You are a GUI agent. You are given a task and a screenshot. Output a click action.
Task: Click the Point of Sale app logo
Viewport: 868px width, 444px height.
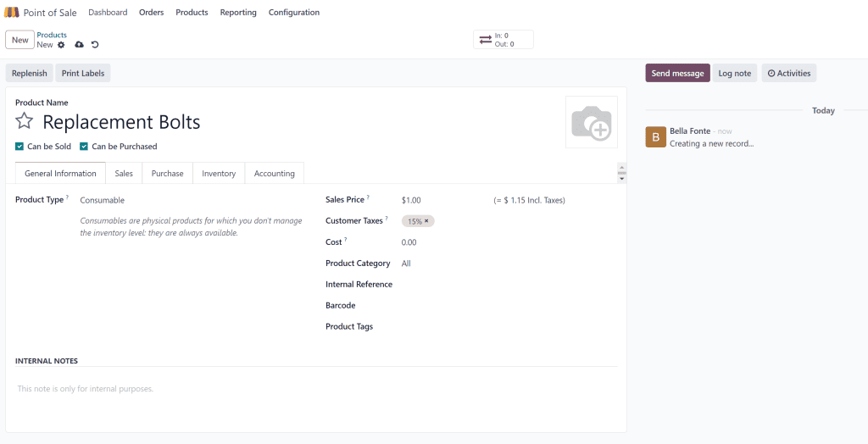pyautogui.click(x=12, y=13)
